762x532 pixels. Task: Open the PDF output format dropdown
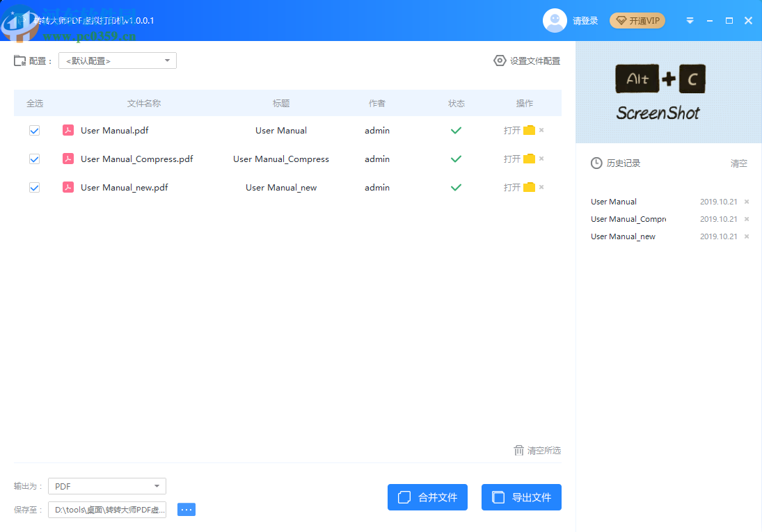pyautogui.click(x=107, y=486)
